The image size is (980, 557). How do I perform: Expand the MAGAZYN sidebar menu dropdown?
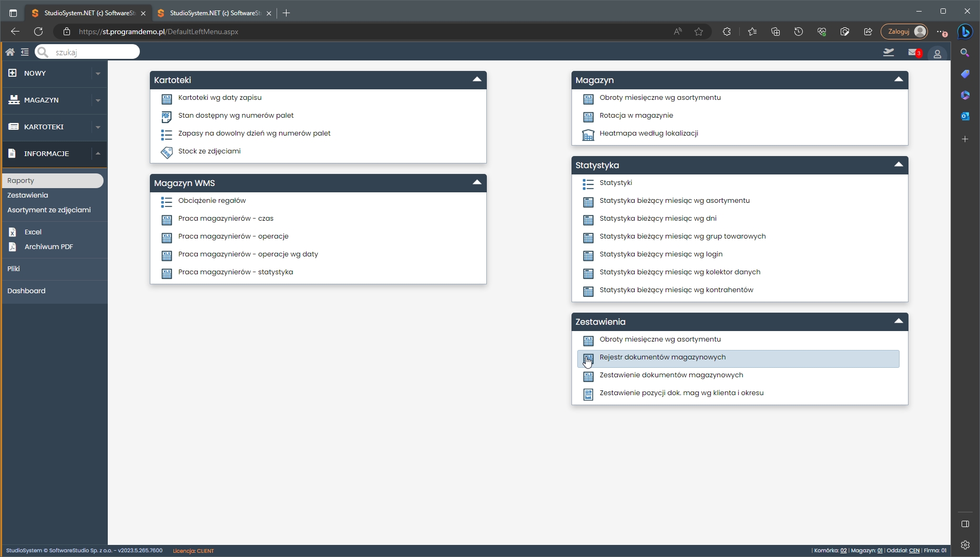coord(98,100)
